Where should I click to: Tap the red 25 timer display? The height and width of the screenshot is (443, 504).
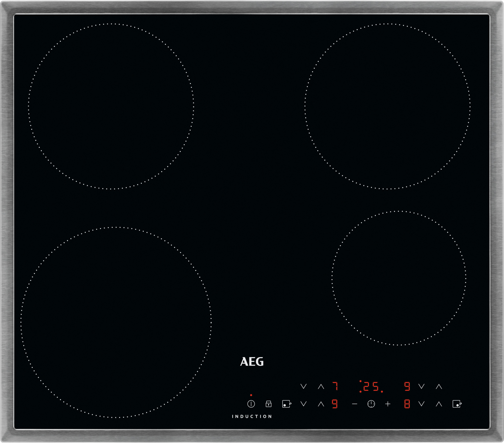coord(371,386)
